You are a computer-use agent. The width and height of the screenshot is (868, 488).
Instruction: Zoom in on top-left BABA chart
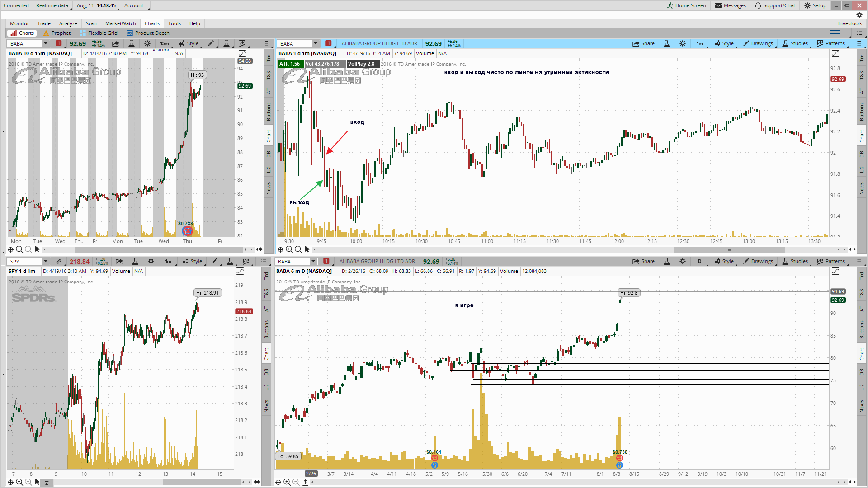(x=19, y=249)
